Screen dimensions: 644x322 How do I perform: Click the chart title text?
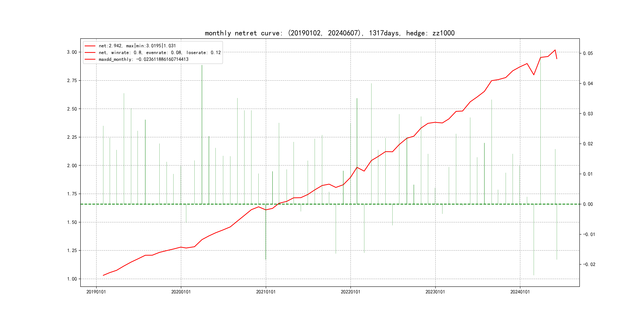[x=330, y=33]
